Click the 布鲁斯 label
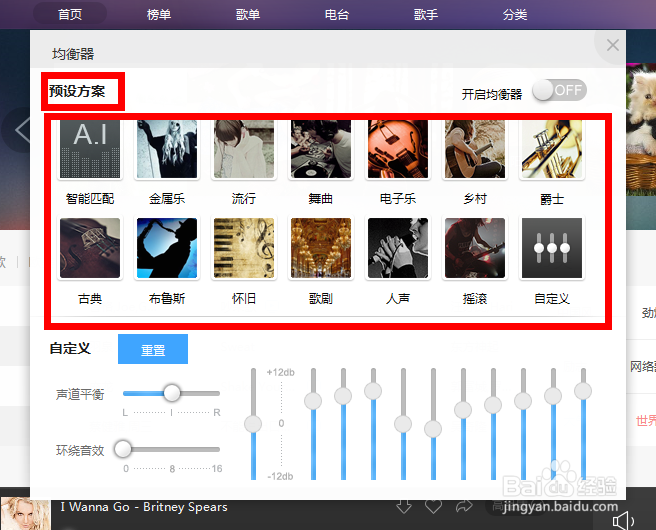This screenshot has width=656, height=530. (x=167, y=299)
